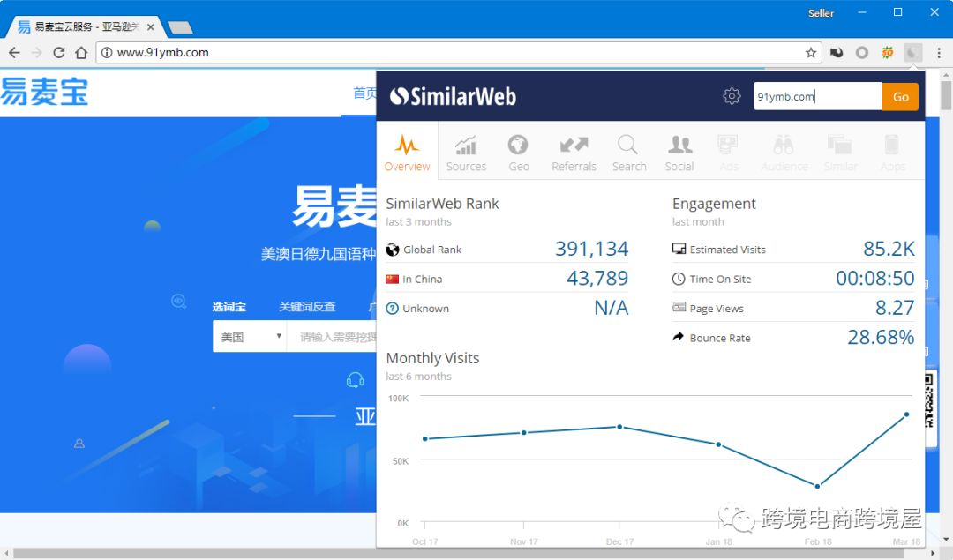
Task: Open the Chrome three-dot menu
Action: click(939, 53)
